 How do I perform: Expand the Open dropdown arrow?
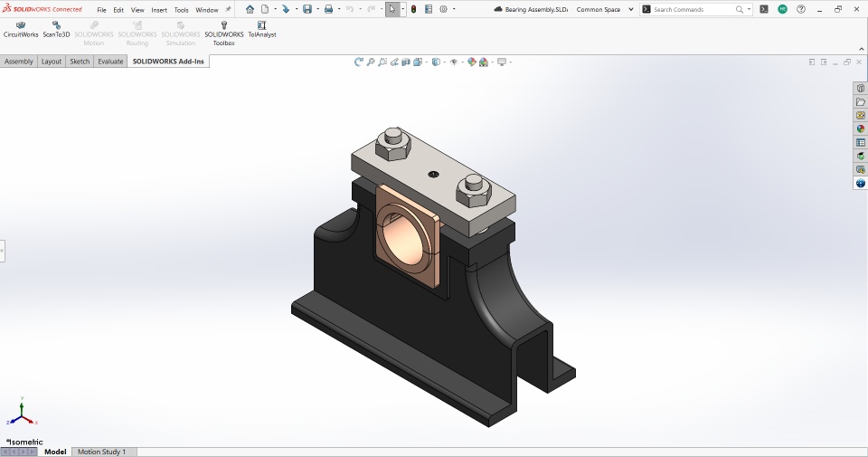coord(297,9)
